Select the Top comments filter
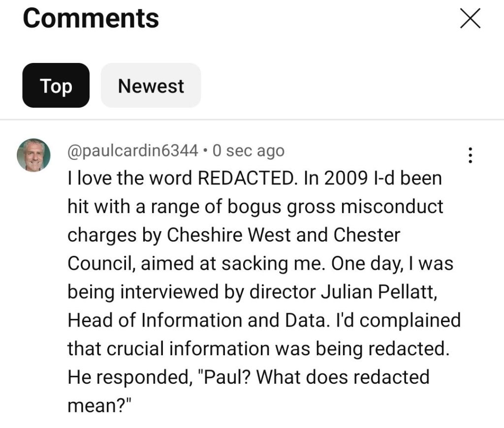504x428 pixels. click(x=56, y=86)
